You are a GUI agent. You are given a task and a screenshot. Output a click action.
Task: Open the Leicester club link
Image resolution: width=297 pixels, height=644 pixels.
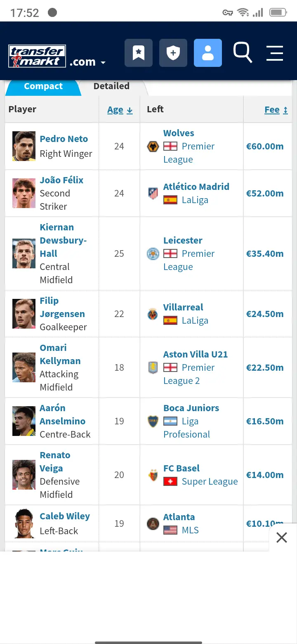click(183, 240)
